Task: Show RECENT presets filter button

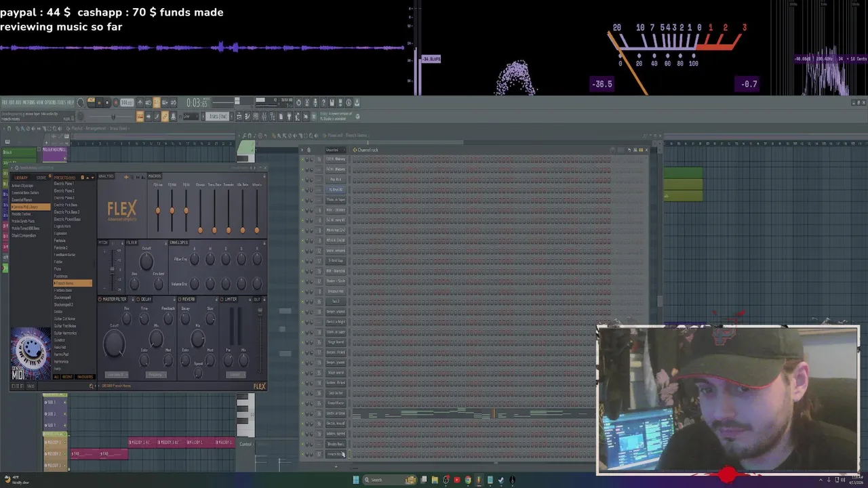Action: 67,377
